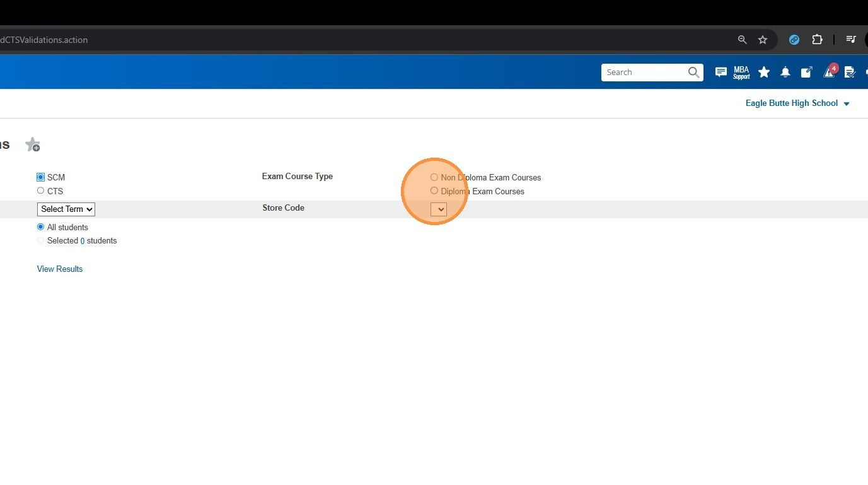Choose the Selected 0 students radio button
The height and width of the screenshot is (485, 868).
pyautogui.click(x=41, y=241)
